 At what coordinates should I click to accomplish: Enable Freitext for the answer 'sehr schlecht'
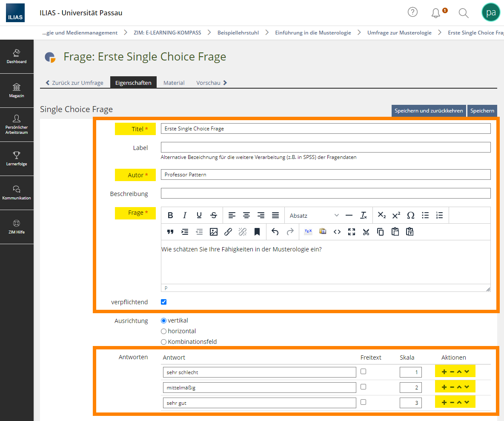[x=363, y=372]
